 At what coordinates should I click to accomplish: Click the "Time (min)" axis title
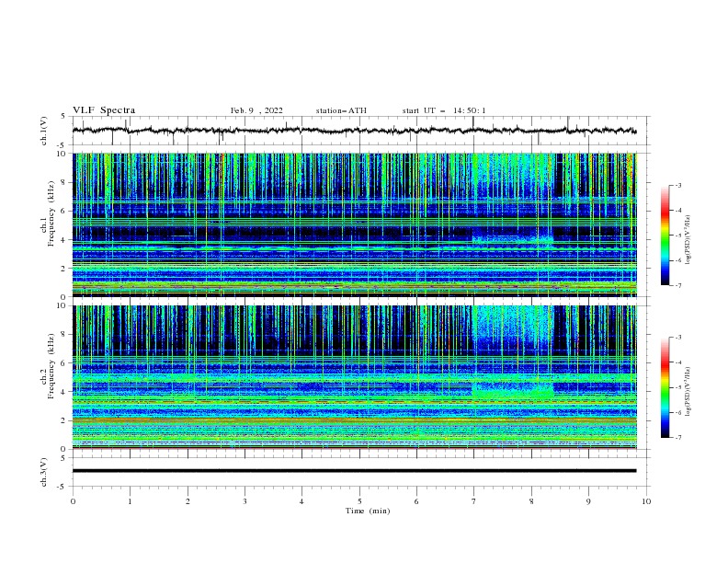(x=368, y=511)
